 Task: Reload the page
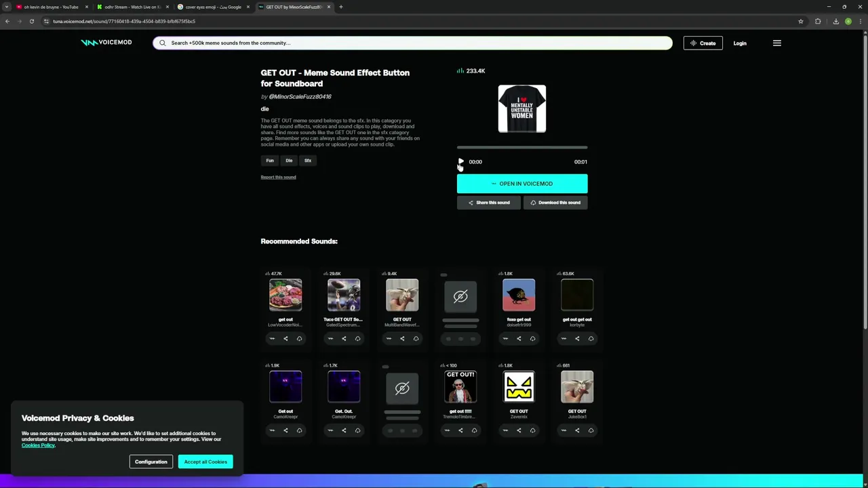(31, 21)
